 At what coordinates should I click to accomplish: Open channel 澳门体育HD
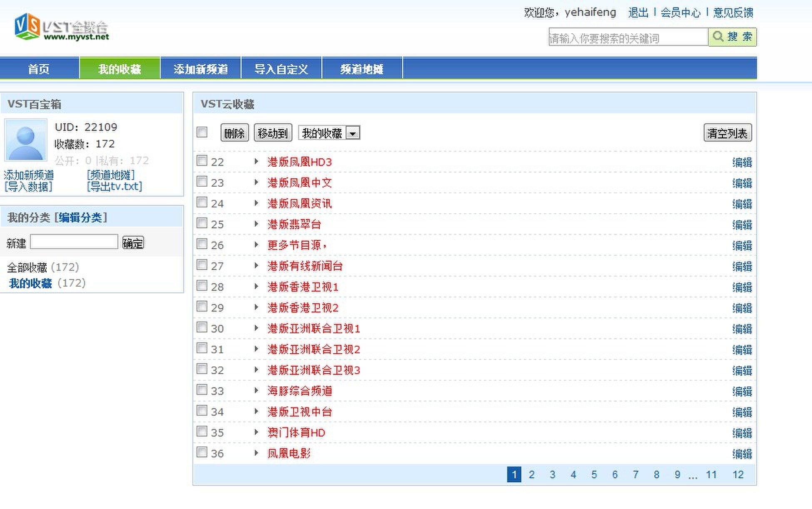click(x=296, y=433)
